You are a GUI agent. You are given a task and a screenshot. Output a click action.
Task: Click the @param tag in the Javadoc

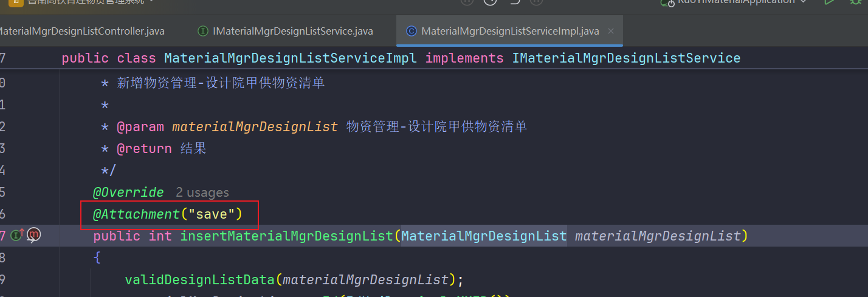click(140, 127)
